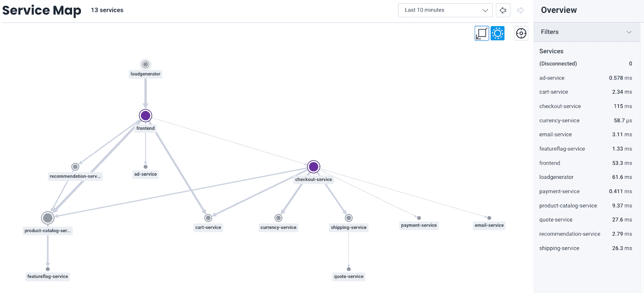This screenshot has height=293, width=644.
Task: Toggle the blue circular layout view button
Action: pos(497,33)
